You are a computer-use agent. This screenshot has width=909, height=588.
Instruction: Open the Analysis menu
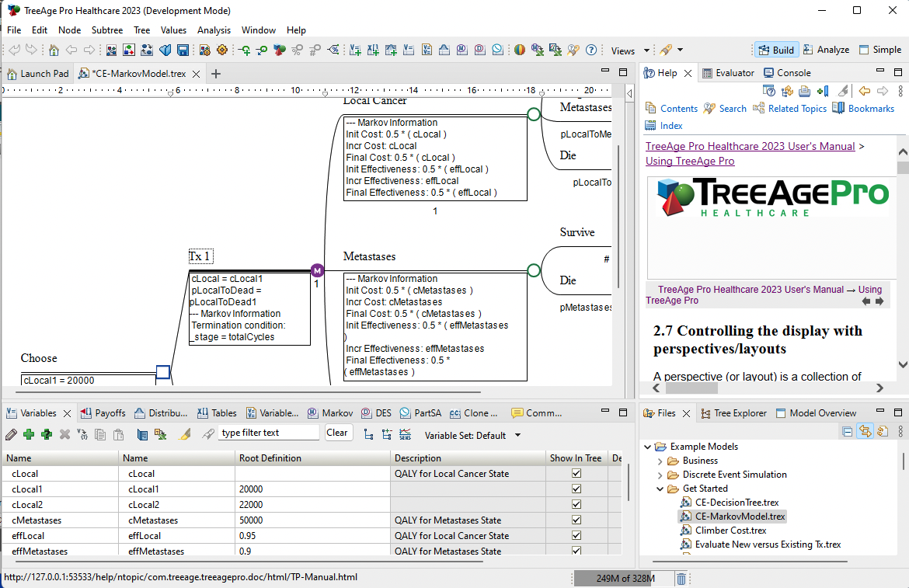(214, 30)
